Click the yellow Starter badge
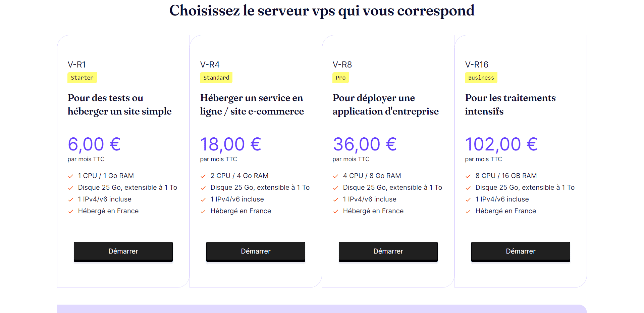The image size is (644, 313). coord(82,78)
